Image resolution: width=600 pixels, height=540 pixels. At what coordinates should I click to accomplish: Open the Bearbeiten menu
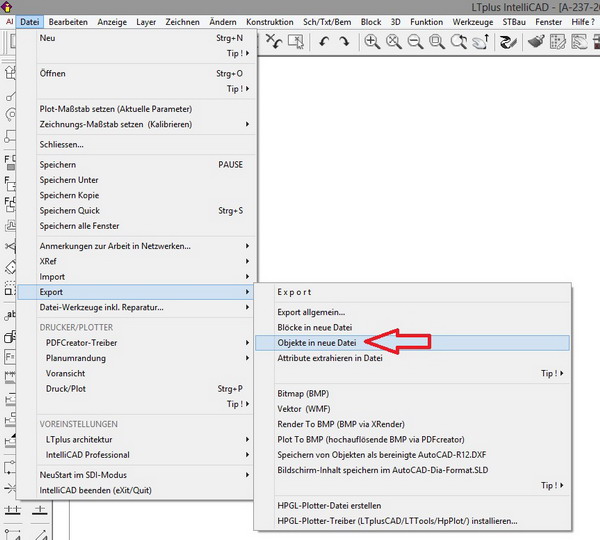(68, 22)
